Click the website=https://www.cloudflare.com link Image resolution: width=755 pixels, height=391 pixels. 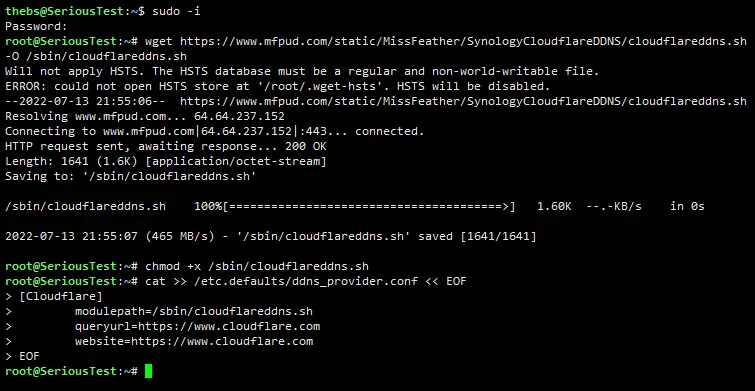[194, 341]
